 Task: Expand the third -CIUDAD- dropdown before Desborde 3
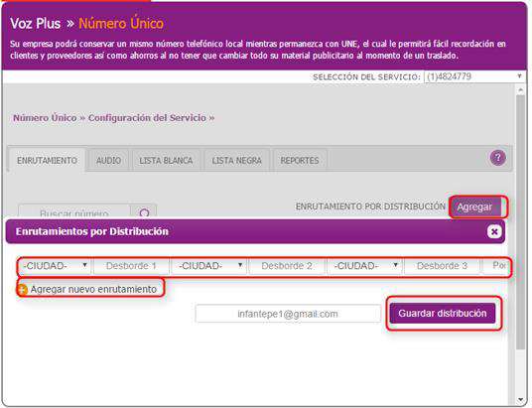click(x=364, y=266)
